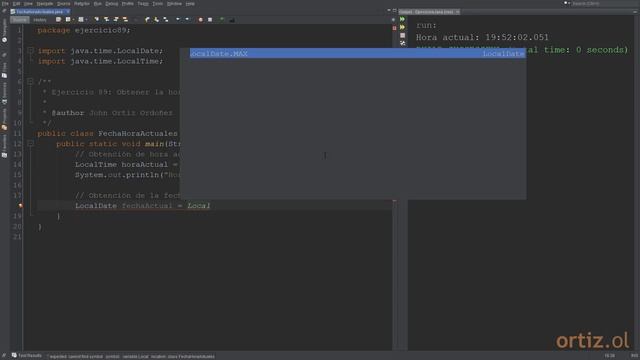Click the Find Previous Occurrence toolbar icon
The width and height of the screenshot is (640, 360).
106,19
